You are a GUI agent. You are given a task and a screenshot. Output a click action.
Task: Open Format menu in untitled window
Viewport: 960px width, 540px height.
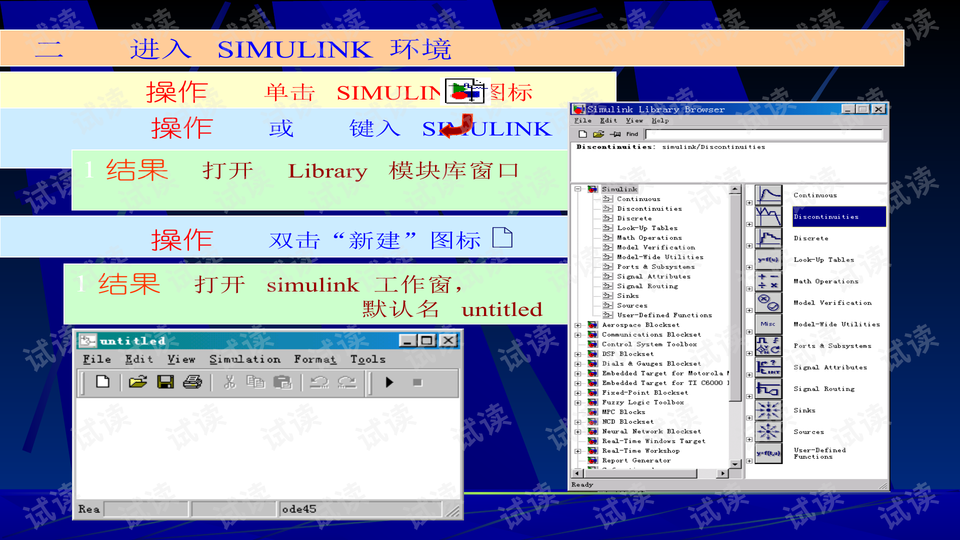pos(315,359)
